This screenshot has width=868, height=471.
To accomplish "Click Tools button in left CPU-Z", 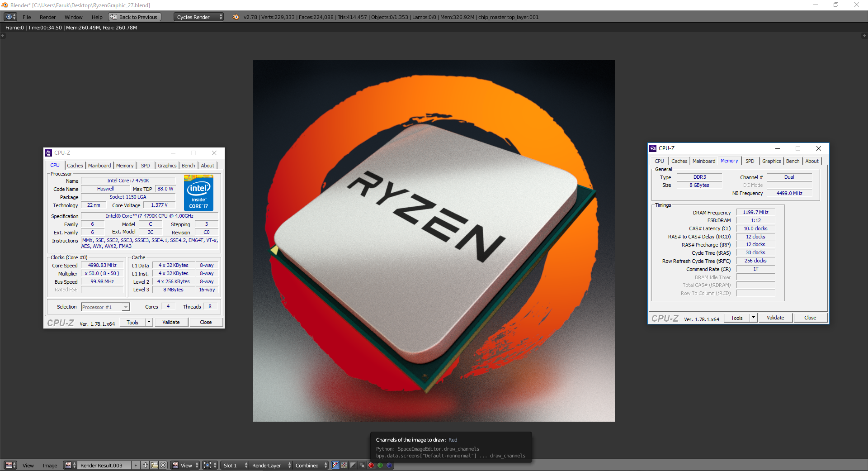I will (132, 322).
